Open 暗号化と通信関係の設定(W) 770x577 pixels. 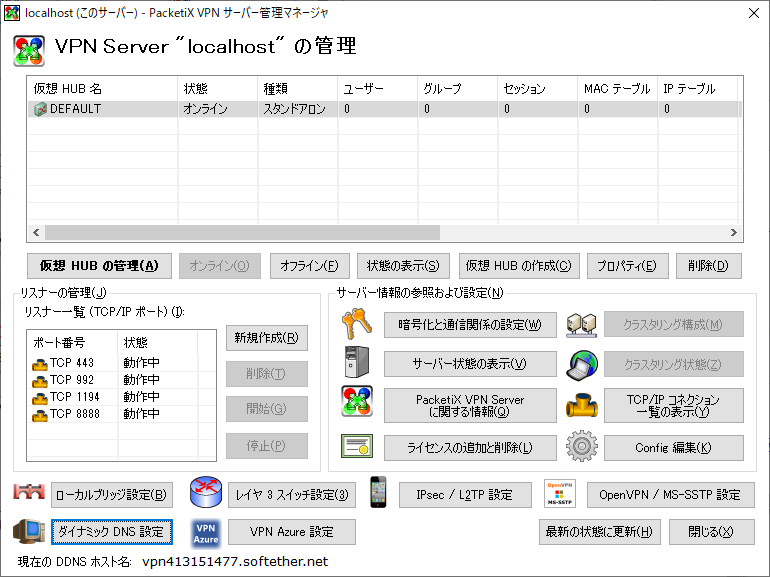pyautogui.click(x=470, y=325)
